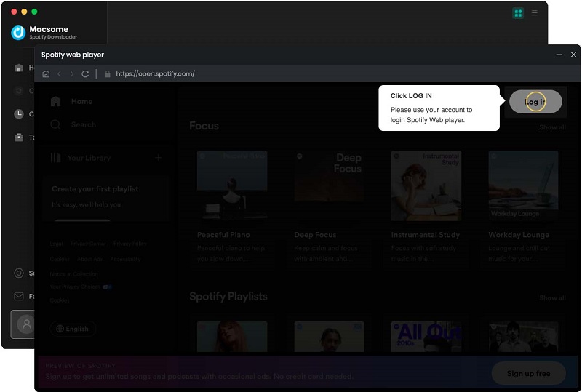Click the Macsome user avatar
Screen dimensions: 582x392
tap(26, 324)
